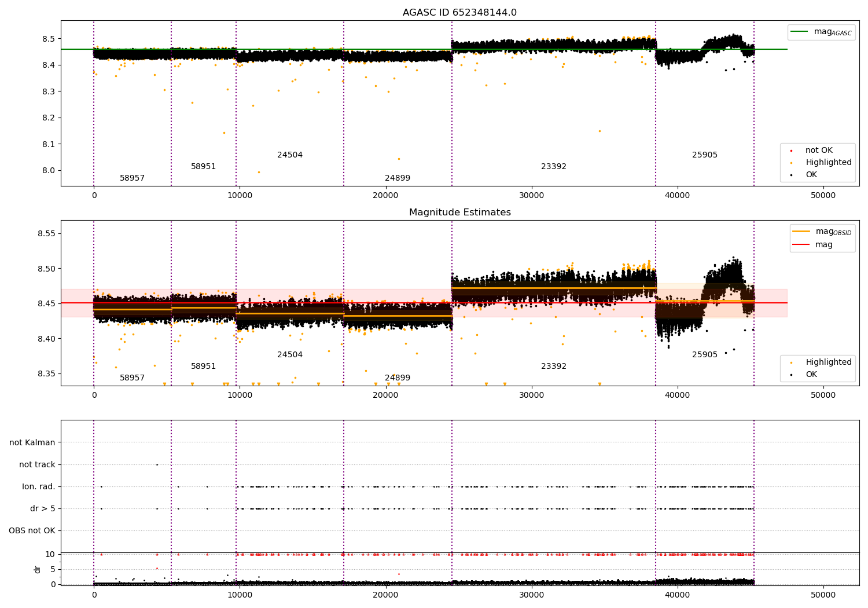Select the mag AGASC legend label

(833, 32)
